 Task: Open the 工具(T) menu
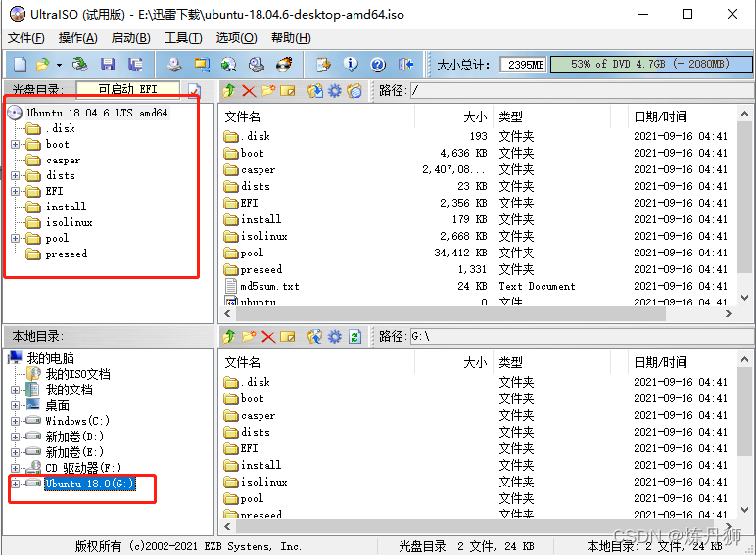pos(183,38)
